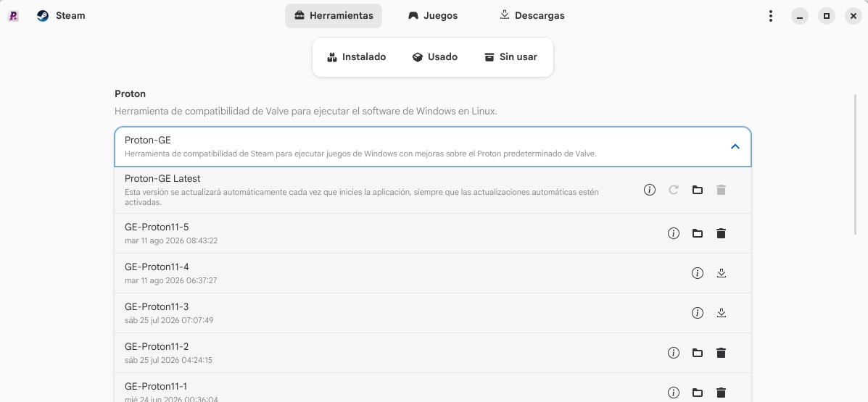Collapse the Proton-GE section chevron
Viewport: 868px width, 402px height.
tap(735, 146)
